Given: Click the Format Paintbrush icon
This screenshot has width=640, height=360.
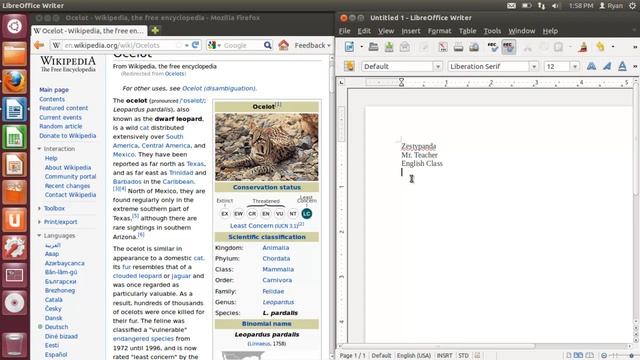Looking at the screenshot, I should 583,47.
